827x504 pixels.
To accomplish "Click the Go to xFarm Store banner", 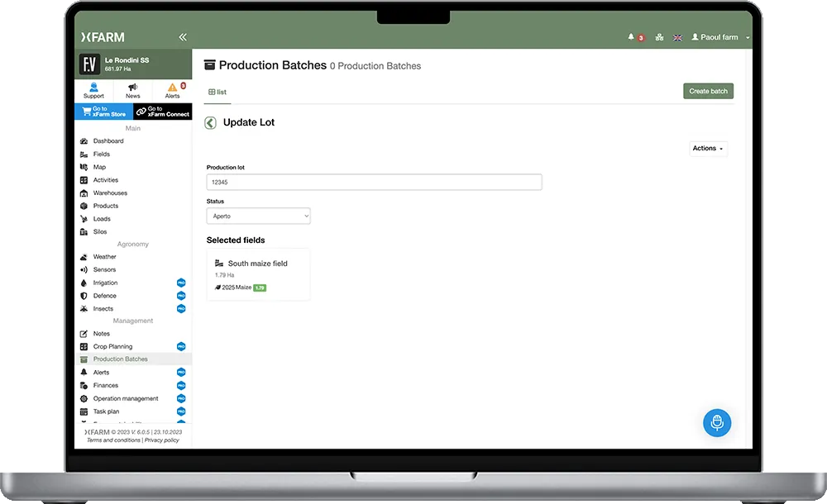I will coord(103,112).
